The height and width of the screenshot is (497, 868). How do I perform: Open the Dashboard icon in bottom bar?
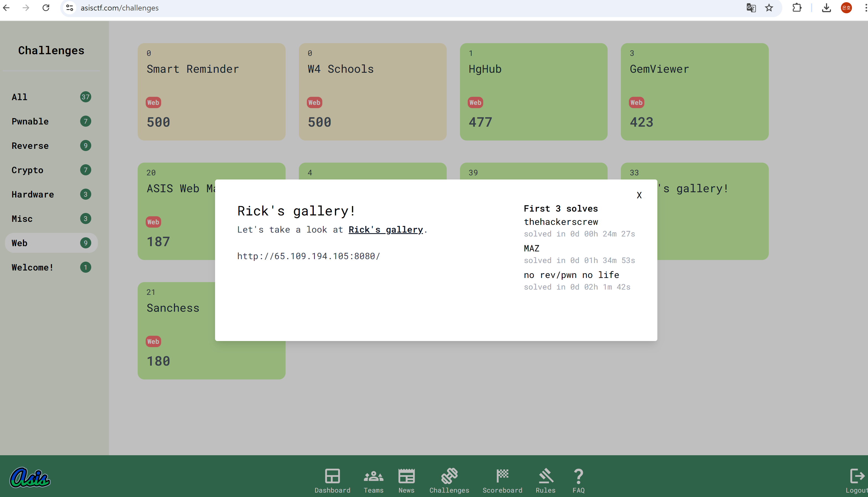point(332,476)
